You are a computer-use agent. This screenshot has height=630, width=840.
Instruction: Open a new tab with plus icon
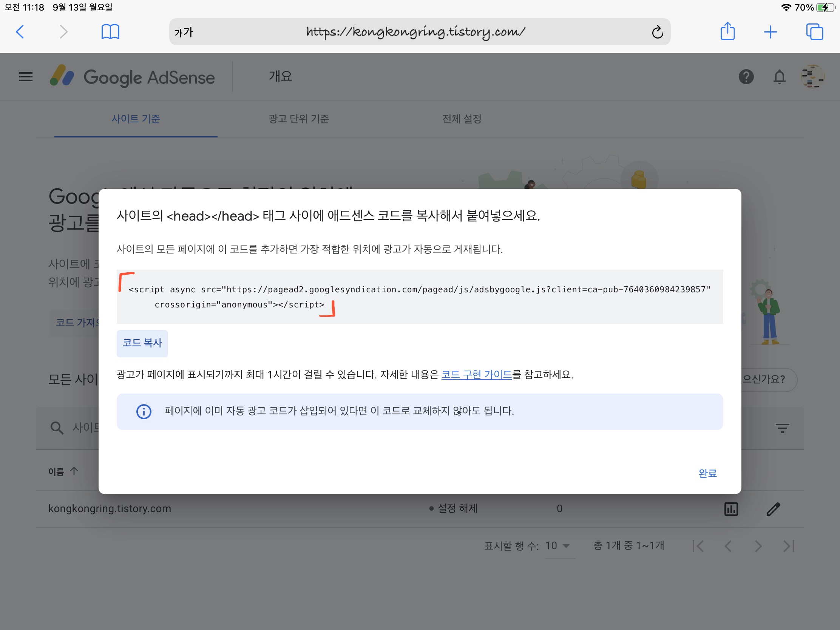pos(770,32)
